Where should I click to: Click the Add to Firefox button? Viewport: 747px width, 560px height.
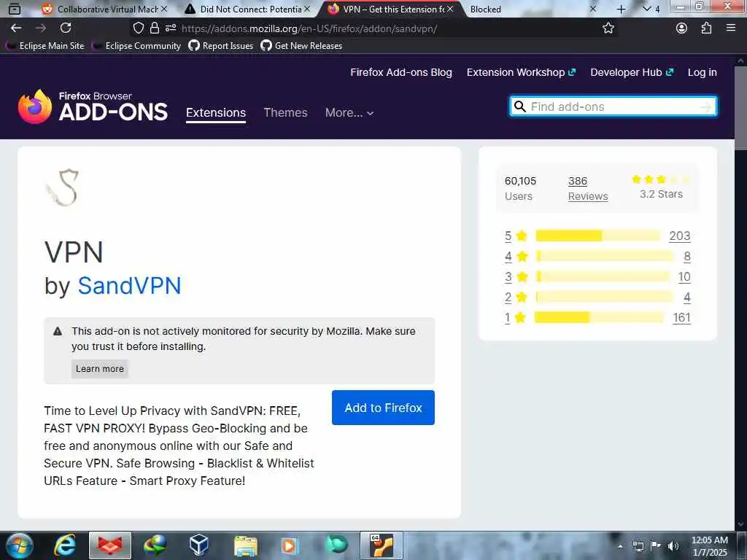[383, 408]
